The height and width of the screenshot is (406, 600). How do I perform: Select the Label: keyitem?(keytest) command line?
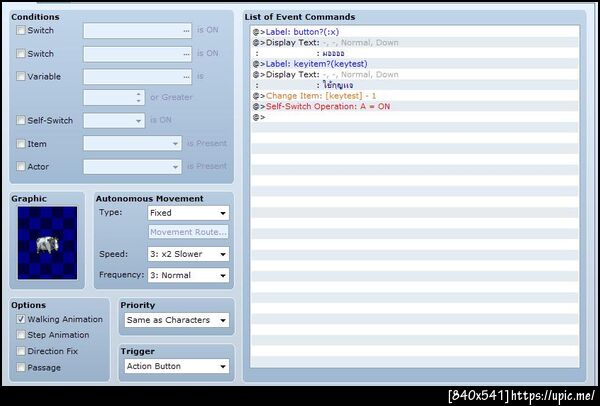pos(414,64)
